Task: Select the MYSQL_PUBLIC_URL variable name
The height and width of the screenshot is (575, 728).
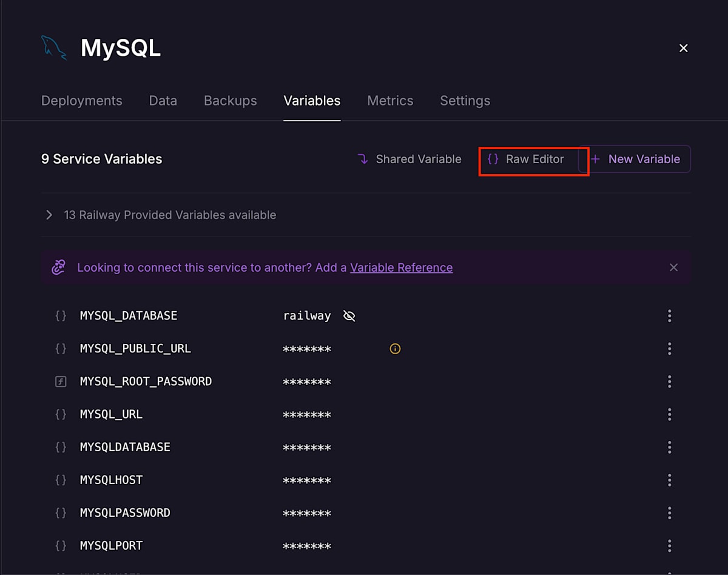Action: tap(135, 348)
